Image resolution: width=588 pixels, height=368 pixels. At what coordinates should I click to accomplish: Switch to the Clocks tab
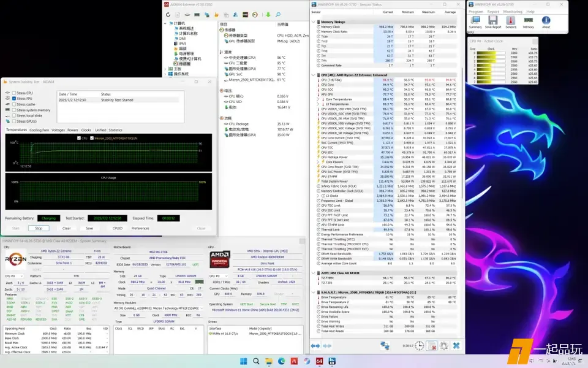(x=86, y=130)
